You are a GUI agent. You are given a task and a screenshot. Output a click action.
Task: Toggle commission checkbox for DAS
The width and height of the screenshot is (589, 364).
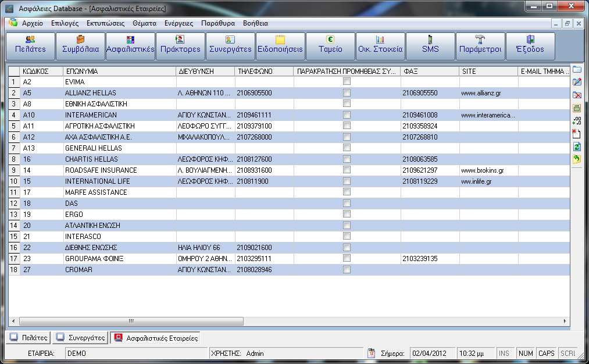[347, 204]
